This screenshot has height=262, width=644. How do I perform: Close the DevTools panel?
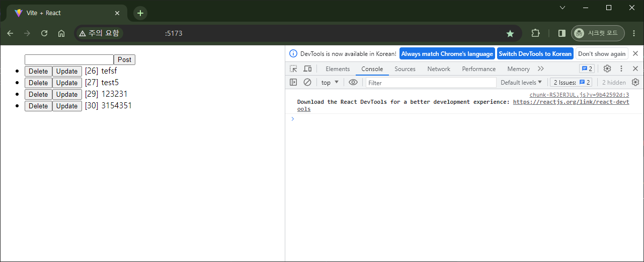635,69
